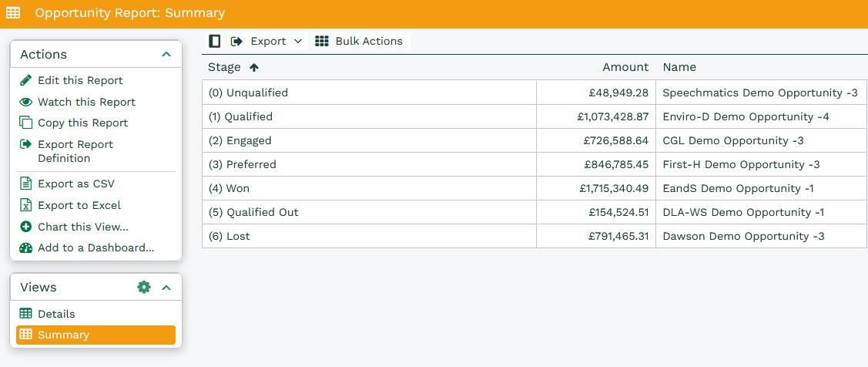Click the Copy this Report icon

[25, 123]
